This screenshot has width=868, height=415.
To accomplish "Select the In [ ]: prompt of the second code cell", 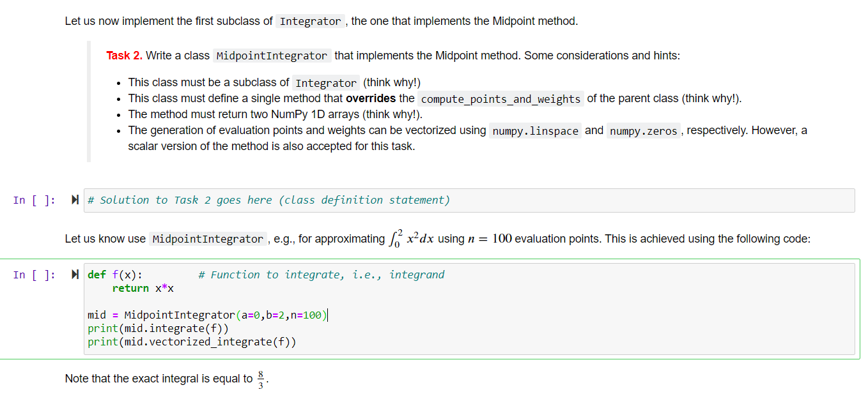I will click(34, 275).
